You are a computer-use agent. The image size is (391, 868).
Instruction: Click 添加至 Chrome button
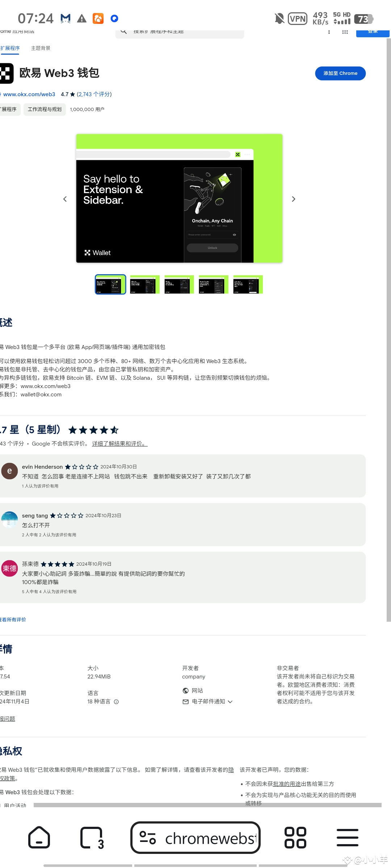[x=340, y=73]
